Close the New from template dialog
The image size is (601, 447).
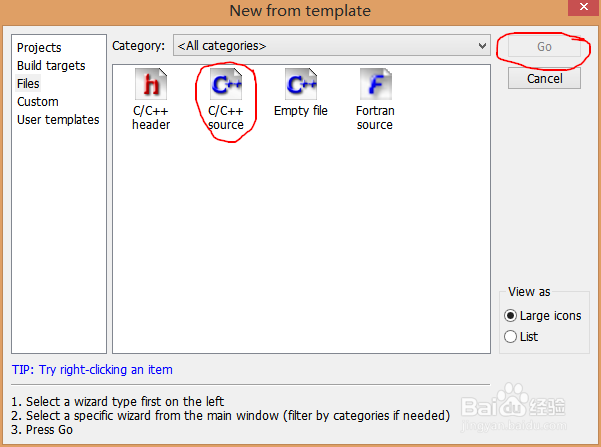click(x=584, y=7)
